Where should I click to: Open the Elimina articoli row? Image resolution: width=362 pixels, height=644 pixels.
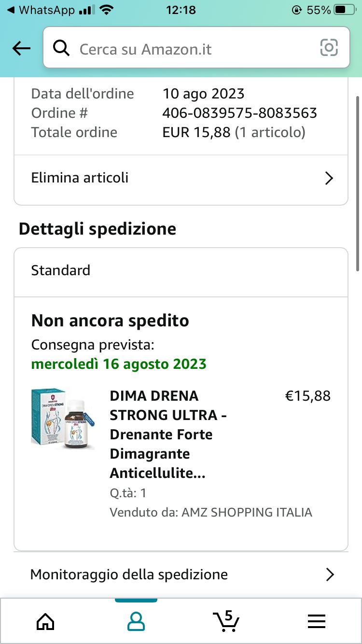tap(80, 178)
